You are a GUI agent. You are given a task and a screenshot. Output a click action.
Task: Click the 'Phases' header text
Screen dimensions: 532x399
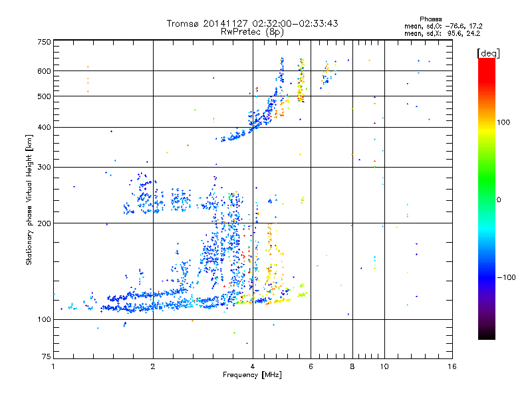[430, 19]
